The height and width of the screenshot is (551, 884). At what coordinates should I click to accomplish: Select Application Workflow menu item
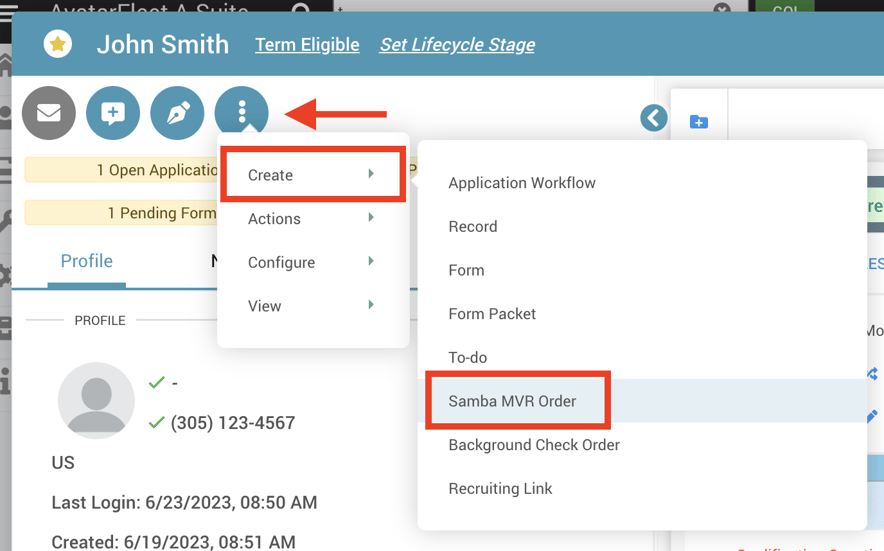(522, 183)
